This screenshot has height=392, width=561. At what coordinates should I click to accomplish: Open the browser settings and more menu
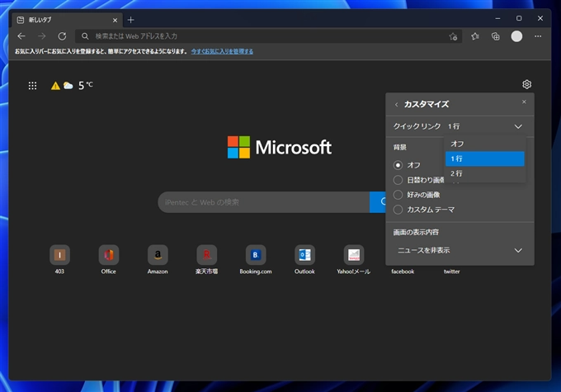(x=538, y=36)
